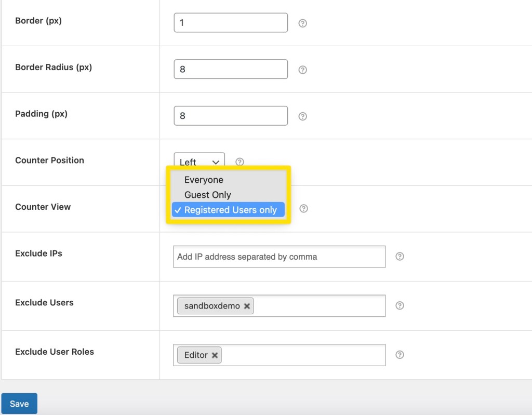532x415 pixels.
Task: Click the Exclude User Roles label
Action: 54,352
